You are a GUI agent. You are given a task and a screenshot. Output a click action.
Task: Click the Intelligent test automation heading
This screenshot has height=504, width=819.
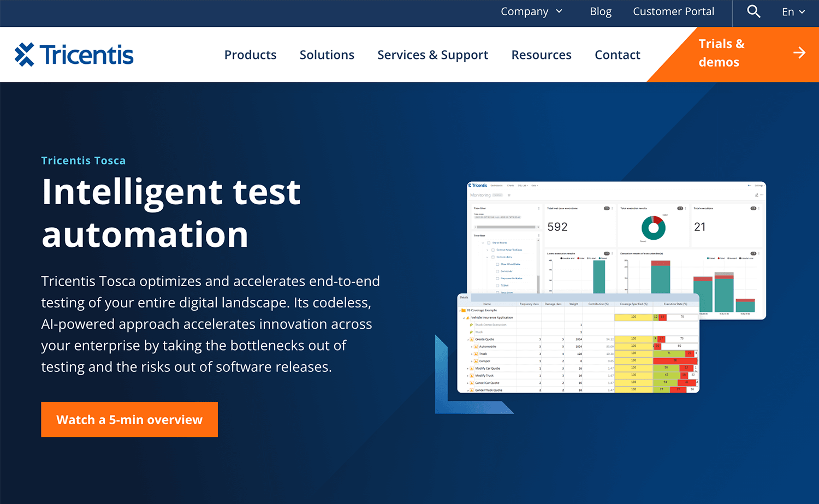click(x=171, y=213)
